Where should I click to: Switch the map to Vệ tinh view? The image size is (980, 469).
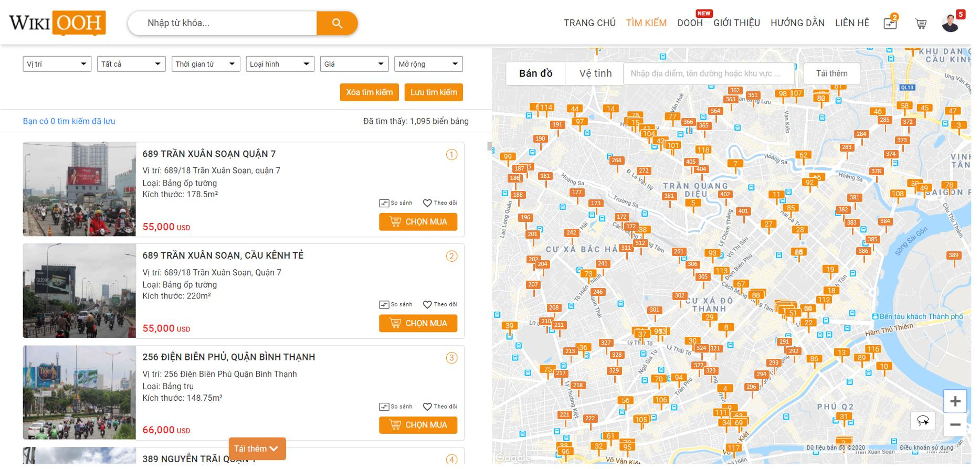595,73
